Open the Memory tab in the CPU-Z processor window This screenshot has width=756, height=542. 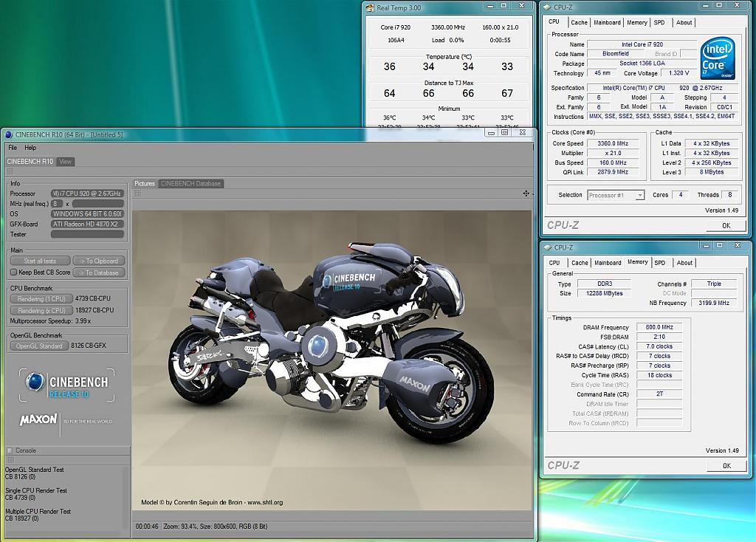[637, 23]
